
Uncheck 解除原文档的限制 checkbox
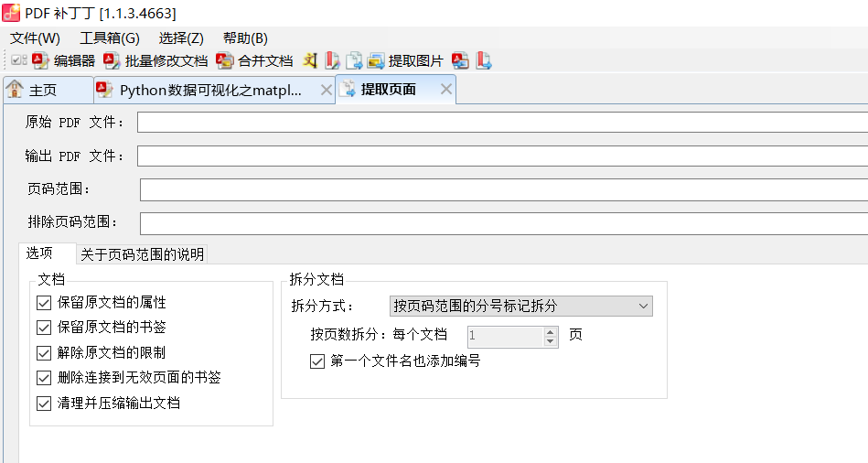[x=44, y=353]
